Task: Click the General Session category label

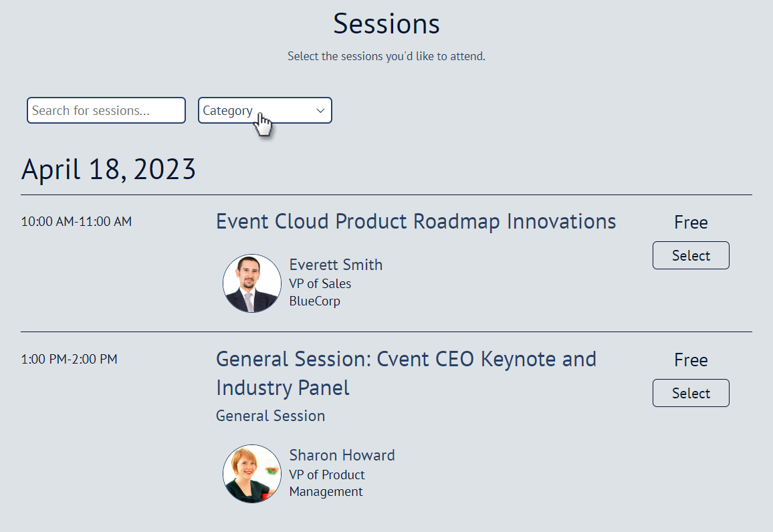Action: tap(270, 415)
